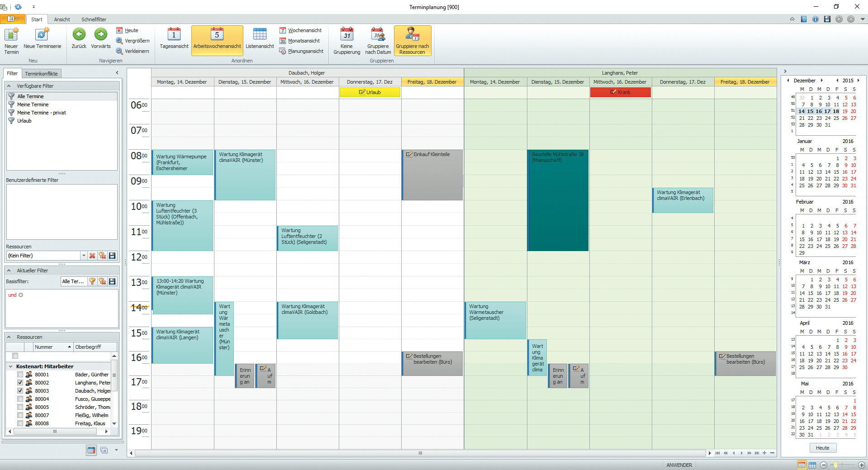Open the Start ribbon tab

37,19
